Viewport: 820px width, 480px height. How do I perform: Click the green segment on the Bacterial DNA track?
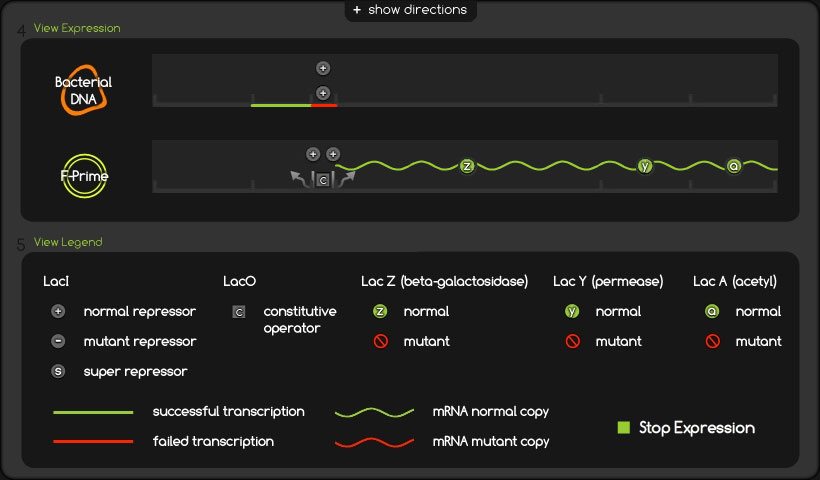pyautogui.click(x=280, y=104)
